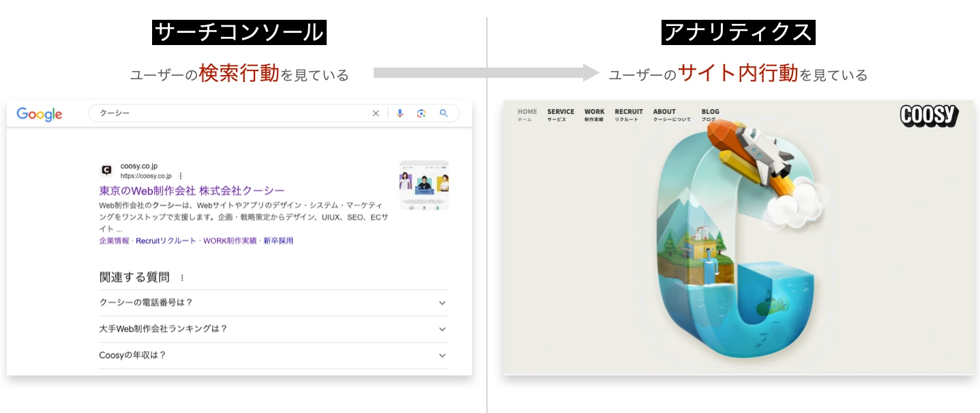Open the 企業情報 sitelink
980x413 pixels.
pyautogui.click(x=114, y=241)
